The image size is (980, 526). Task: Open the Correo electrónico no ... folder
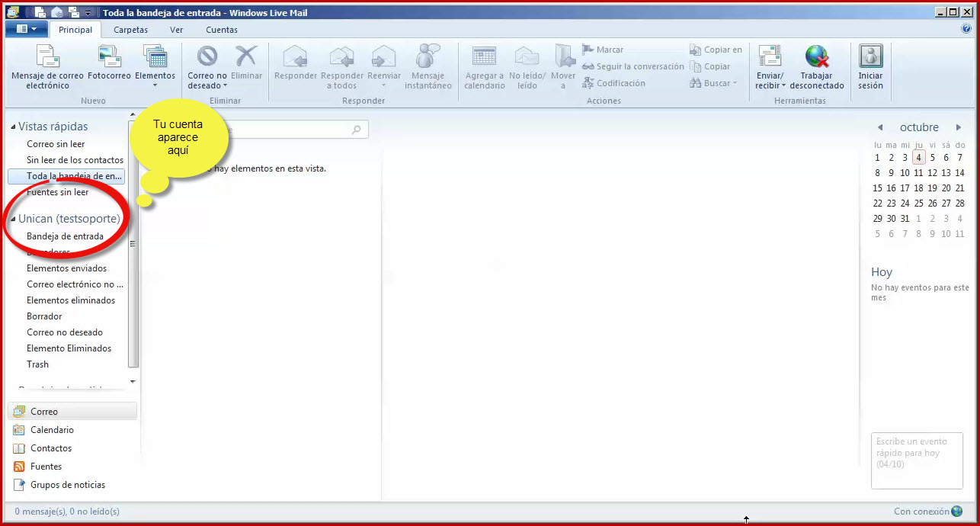coord(75,284)
